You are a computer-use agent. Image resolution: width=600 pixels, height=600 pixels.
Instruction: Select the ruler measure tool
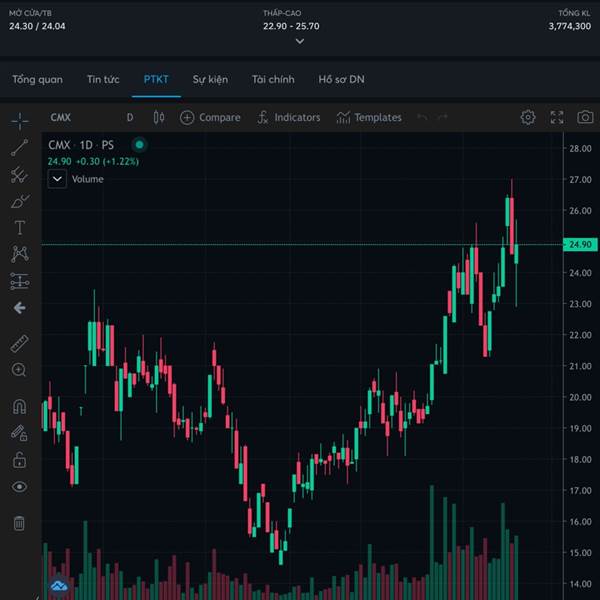coord(20,343)
